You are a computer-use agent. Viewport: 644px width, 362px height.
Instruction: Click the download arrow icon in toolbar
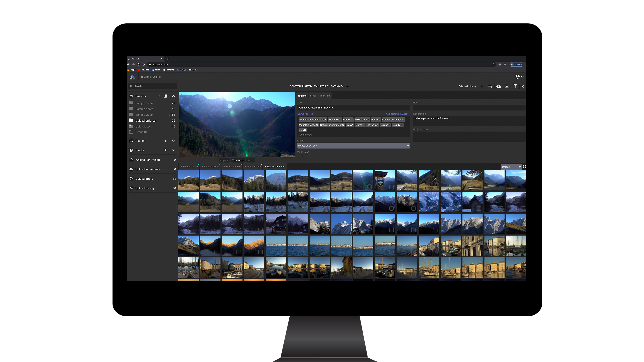coord(507,86)
